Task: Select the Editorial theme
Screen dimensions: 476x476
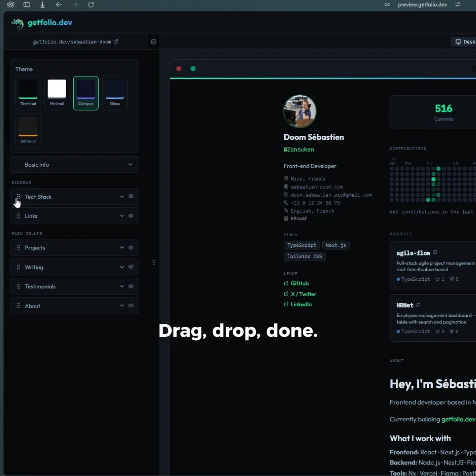Action: point(28,130)
